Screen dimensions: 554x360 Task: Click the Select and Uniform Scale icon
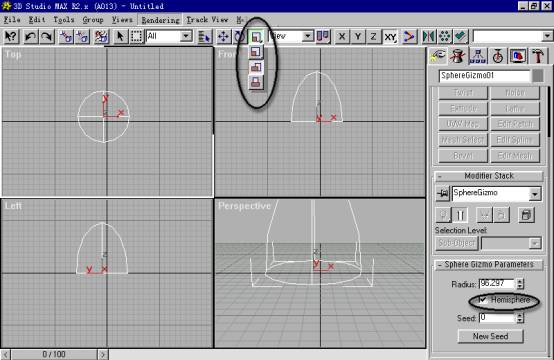pyautogui.click(x=256, y=36)
